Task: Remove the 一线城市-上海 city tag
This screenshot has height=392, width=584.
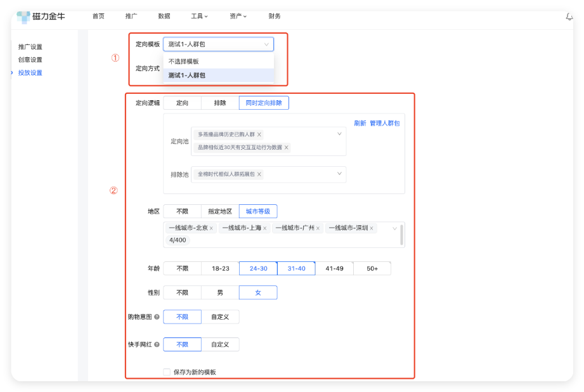Action: (264, 228)
